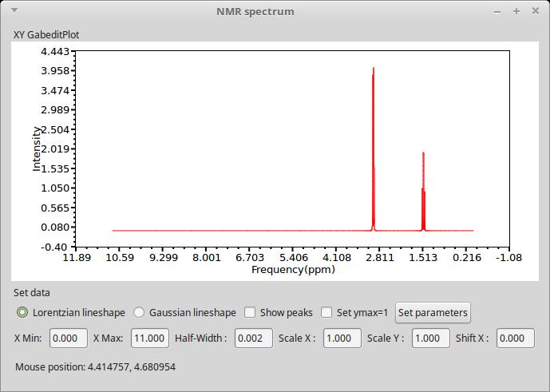This screenshot has height=392, width=550.
Task: Click the Frequency(ppm) axis label
Action: point(292,270)
